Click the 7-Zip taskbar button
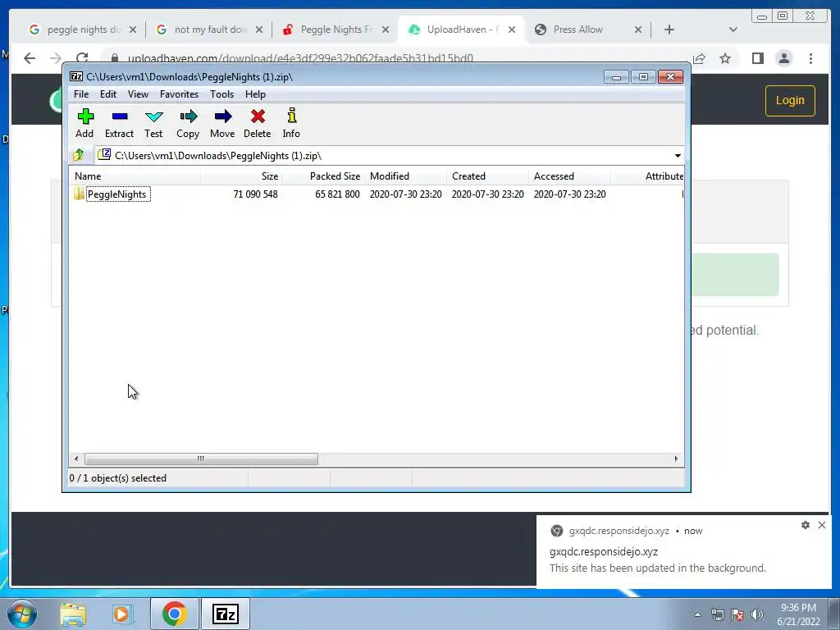 point(225,614)
